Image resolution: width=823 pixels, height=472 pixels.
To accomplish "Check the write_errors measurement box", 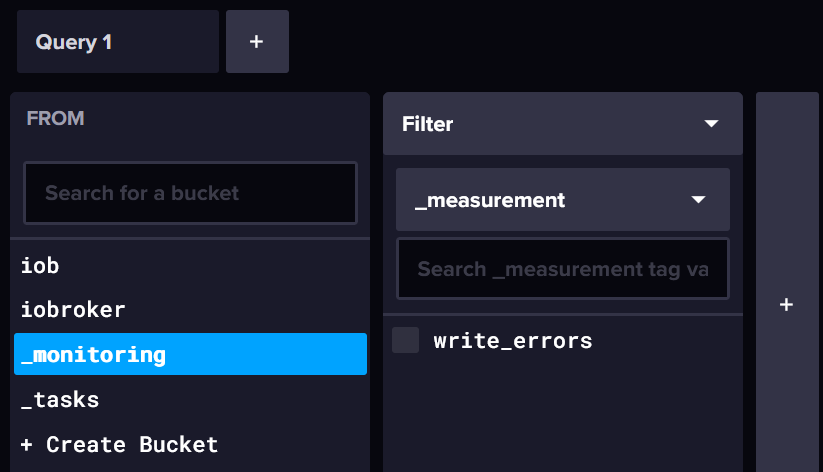I will (406, 340).
